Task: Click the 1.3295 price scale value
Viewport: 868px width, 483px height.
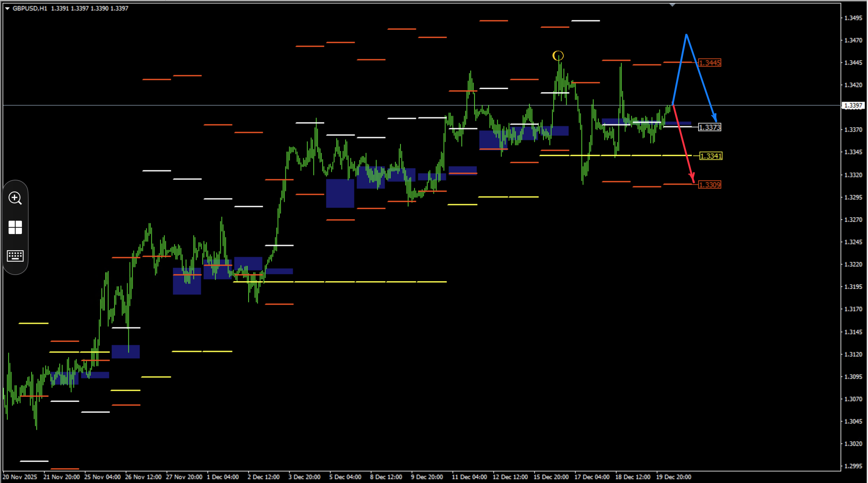Action: [853, 198]
